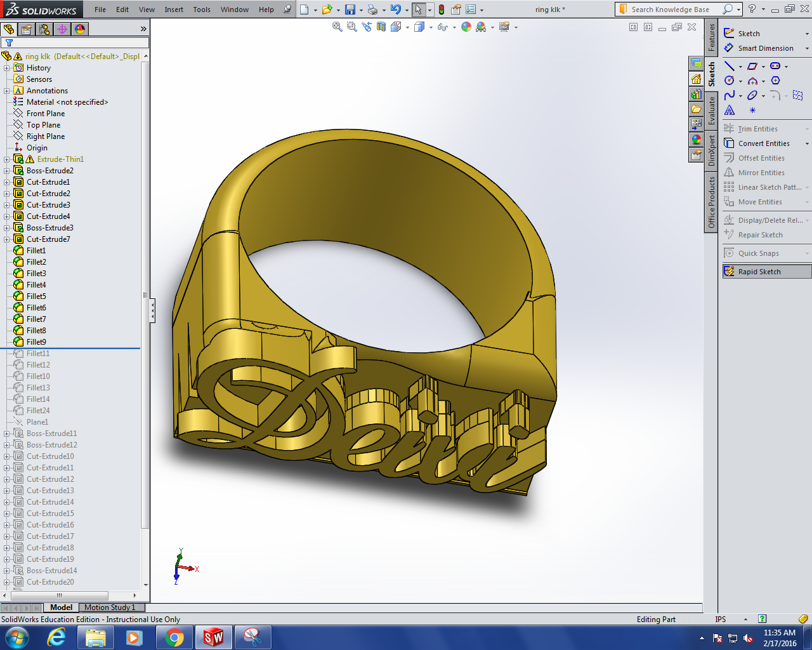Toggle the Hide/Show Items glasses icon

[442, 27]
